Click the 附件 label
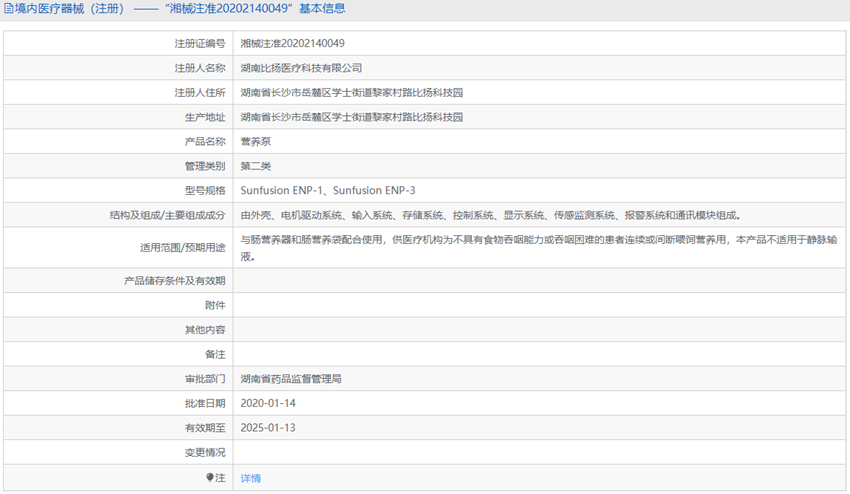 coord(215,305)
